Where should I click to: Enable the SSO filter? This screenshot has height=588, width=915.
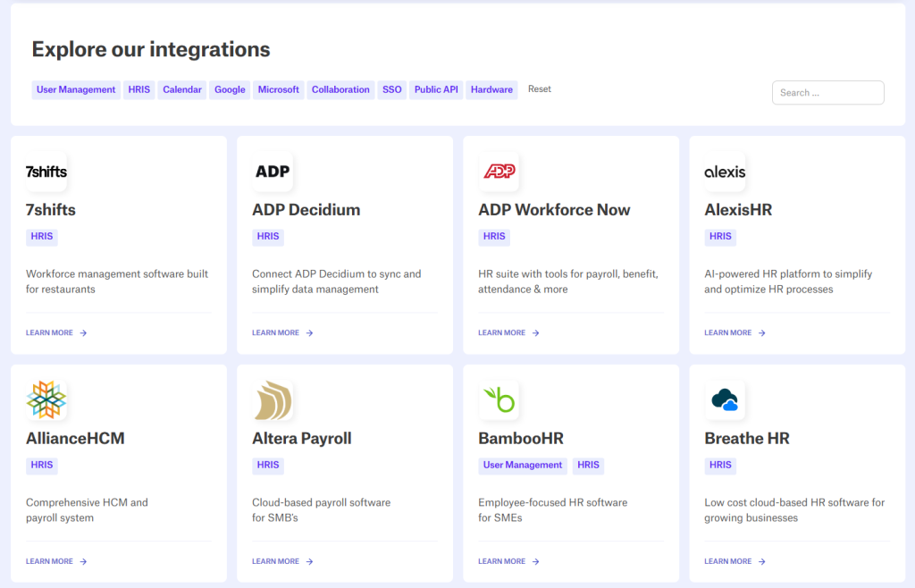391,89
